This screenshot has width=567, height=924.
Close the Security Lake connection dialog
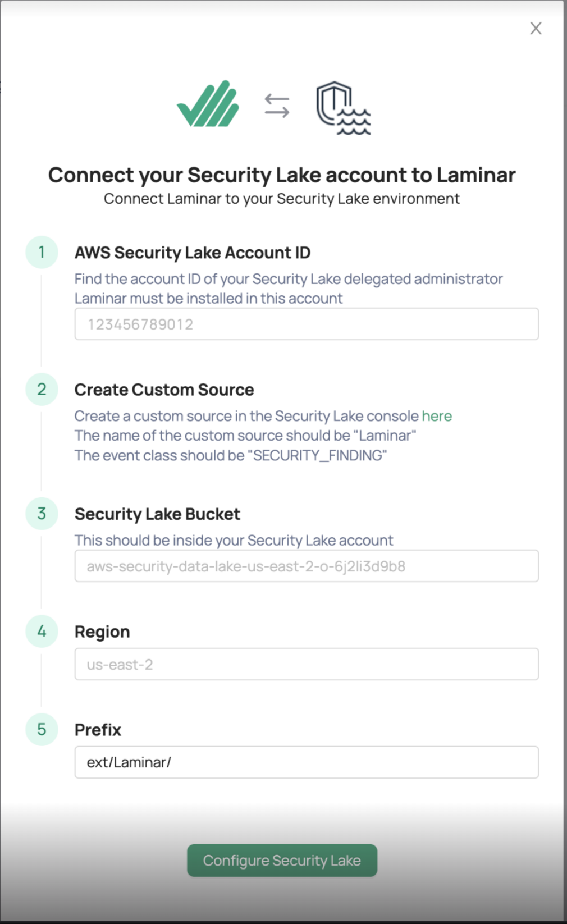[536, 29]
